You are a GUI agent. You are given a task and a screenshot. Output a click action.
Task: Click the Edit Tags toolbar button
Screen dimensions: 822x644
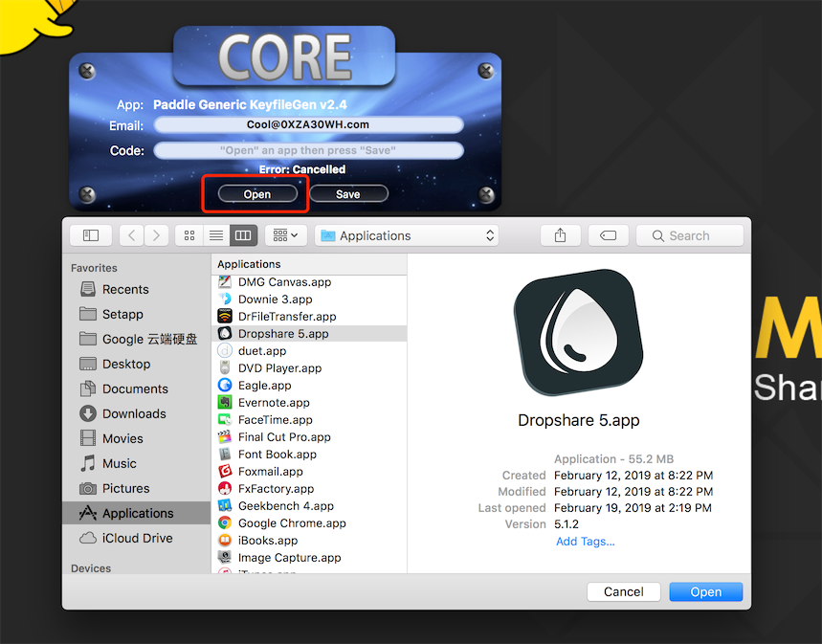(608, 235)
